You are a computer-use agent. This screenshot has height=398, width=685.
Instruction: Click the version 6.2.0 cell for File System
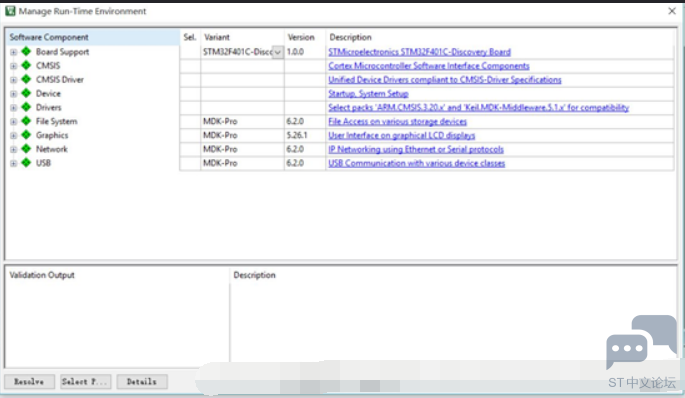pos(305,121)
